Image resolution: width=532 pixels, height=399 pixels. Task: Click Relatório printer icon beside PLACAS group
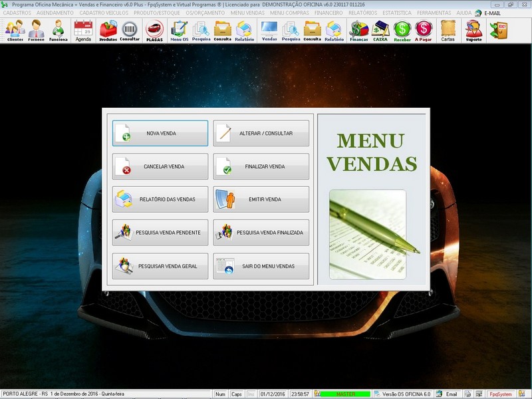pos(244,31)
